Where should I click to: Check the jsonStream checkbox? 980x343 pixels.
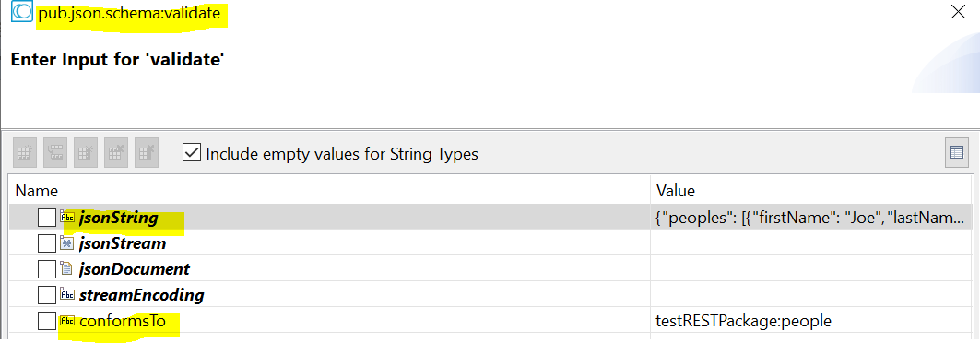pyautogui.click(x=47, y=243)
